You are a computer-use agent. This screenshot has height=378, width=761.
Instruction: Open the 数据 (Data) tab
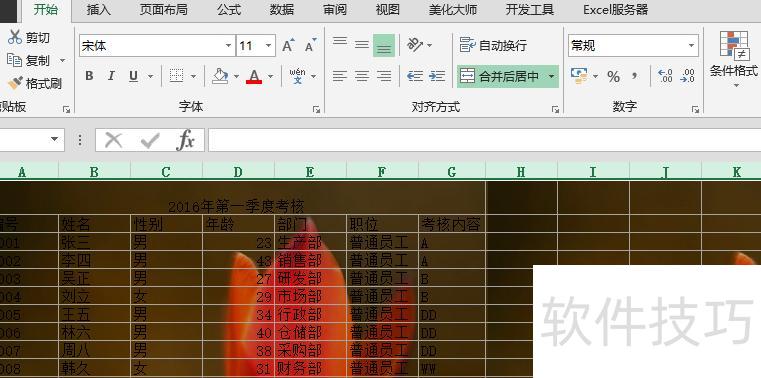(282, 10)
